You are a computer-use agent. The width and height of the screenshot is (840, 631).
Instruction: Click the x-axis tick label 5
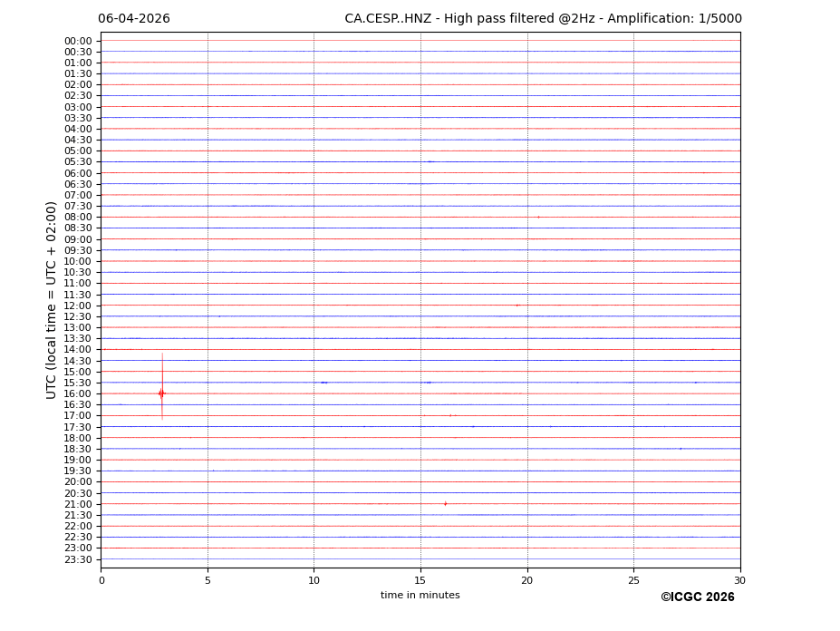pos(208,580)
